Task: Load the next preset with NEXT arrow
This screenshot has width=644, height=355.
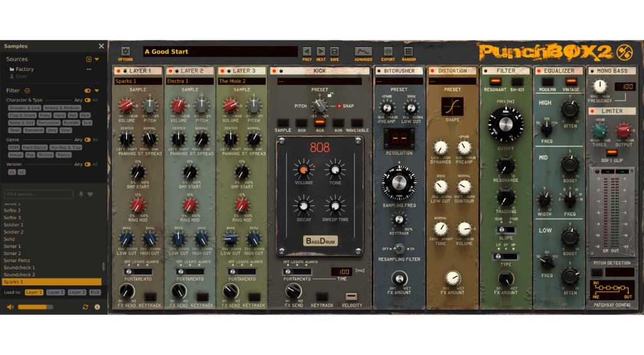Action: (x=321, y=52)
